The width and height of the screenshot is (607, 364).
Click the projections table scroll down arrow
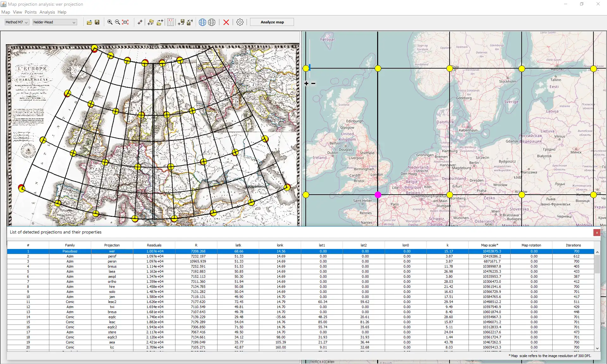point(597,348)
